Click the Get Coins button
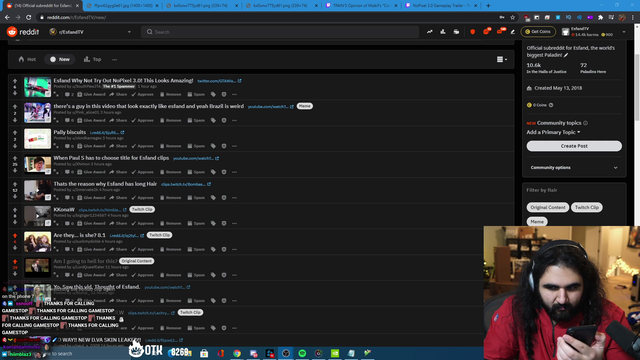This screenshot has width=640, height=360. tap(538, 32)
